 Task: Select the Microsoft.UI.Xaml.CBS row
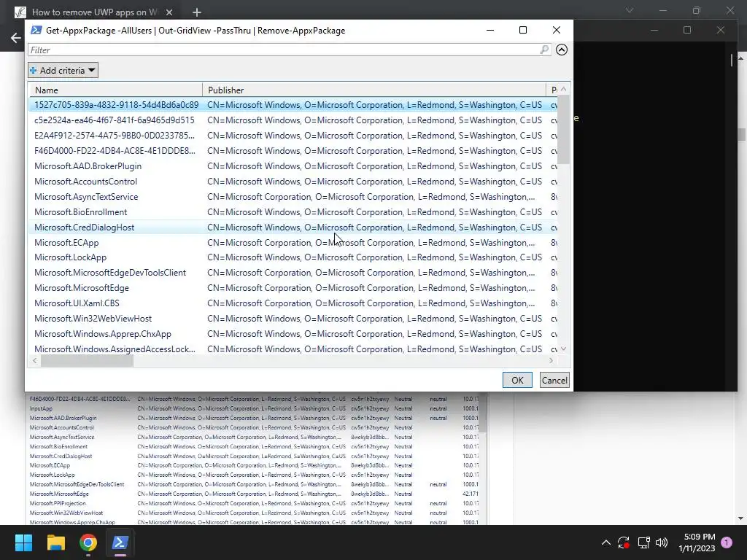[293, 303]
